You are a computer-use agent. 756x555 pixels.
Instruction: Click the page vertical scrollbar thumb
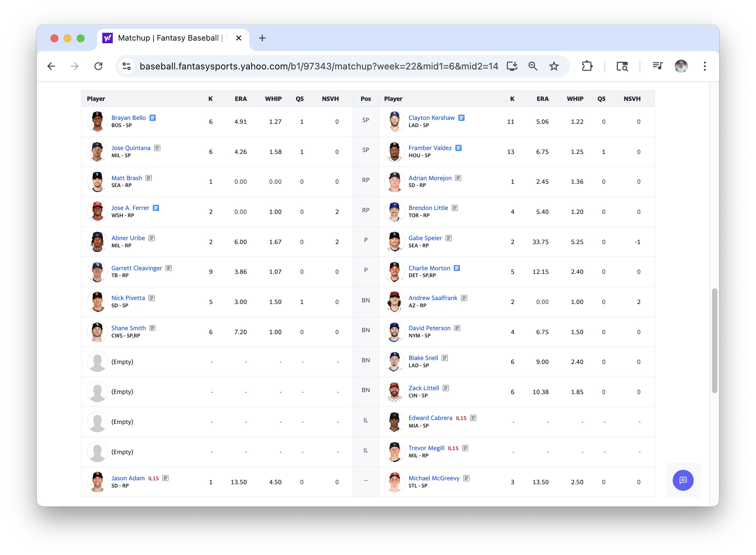(x=714, y=340)
